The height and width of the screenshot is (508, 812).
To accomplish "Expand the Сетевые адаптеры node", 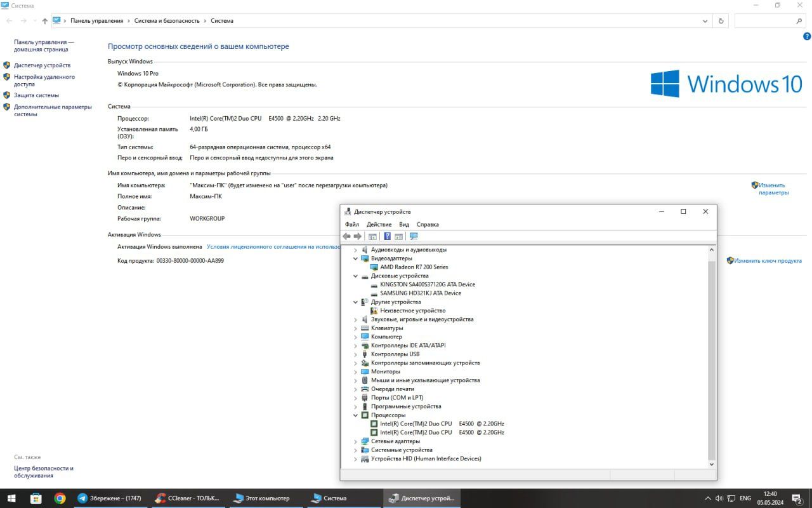I will (x=356, y=441).
